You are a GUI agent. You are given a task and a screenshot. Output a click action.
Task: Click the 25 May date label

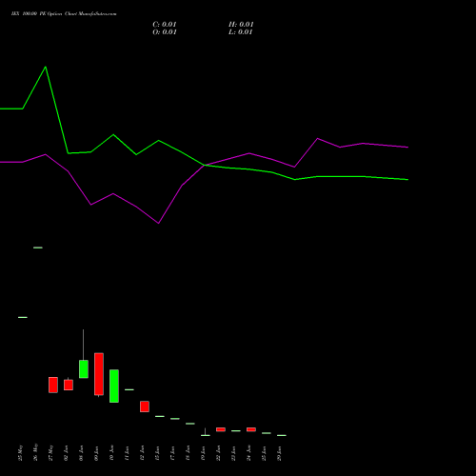(21, 453)
